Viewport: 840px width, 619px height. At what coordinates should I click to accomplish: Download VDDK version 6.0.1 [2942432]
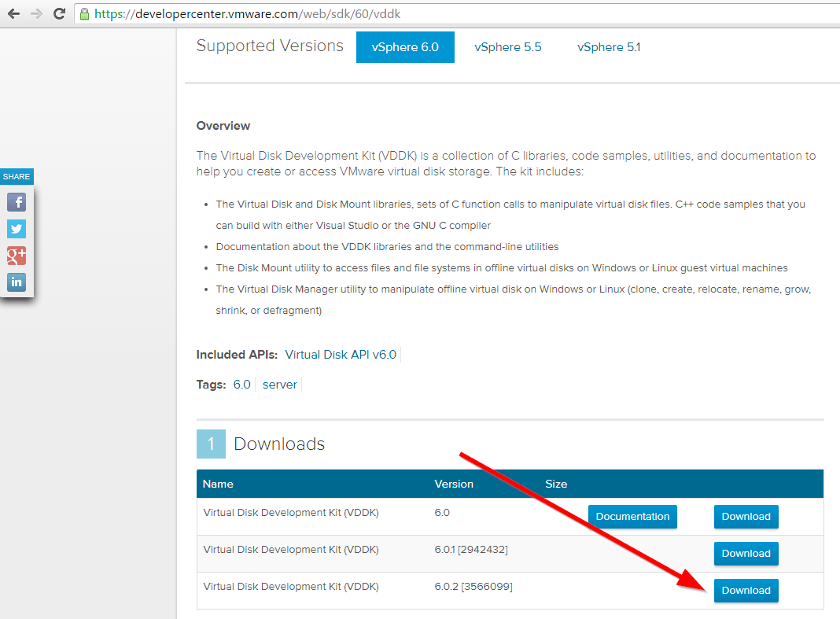746,554
